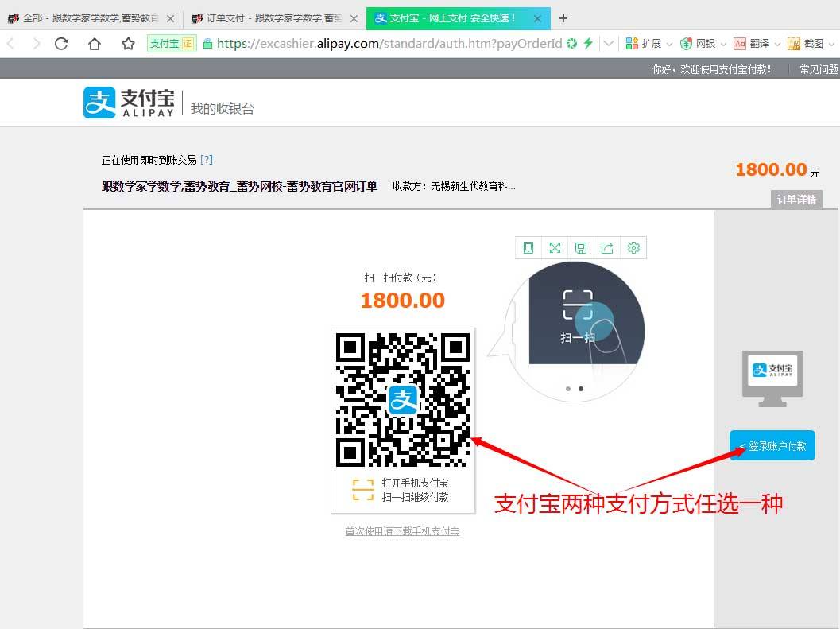This screenshot has height=629, width=840.
Task: Bookmark page with the star icon
Action: [128, 44]
